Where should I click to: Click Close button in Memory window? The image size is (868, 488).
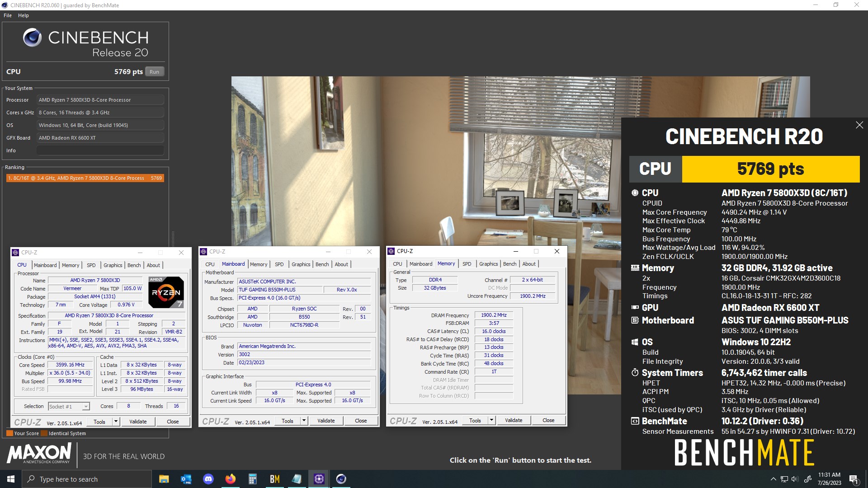[x=548, y=420]
